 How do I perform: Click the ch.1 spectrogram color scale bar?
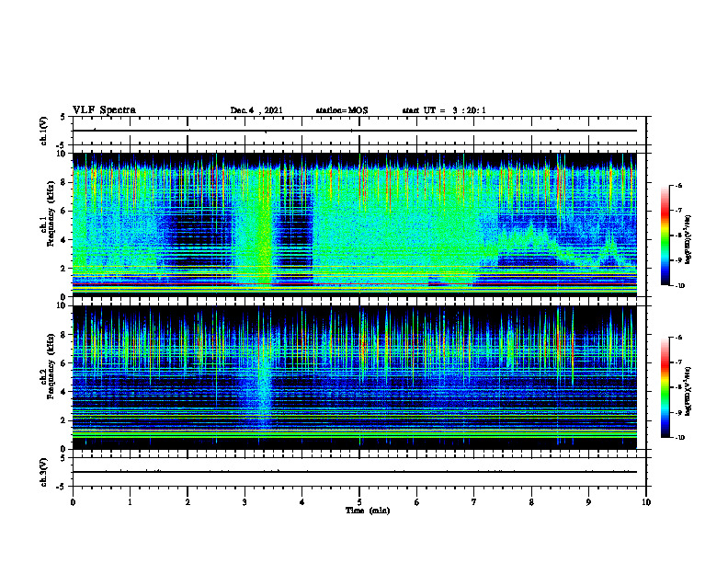(x=665, y=236)
